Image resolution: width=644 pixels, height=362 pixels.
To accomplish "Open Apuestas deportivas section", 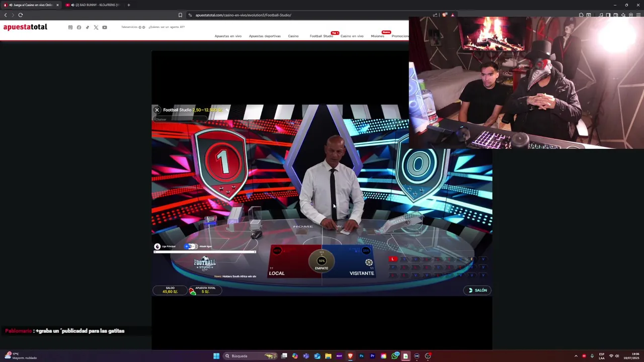I will pos(265,36).
